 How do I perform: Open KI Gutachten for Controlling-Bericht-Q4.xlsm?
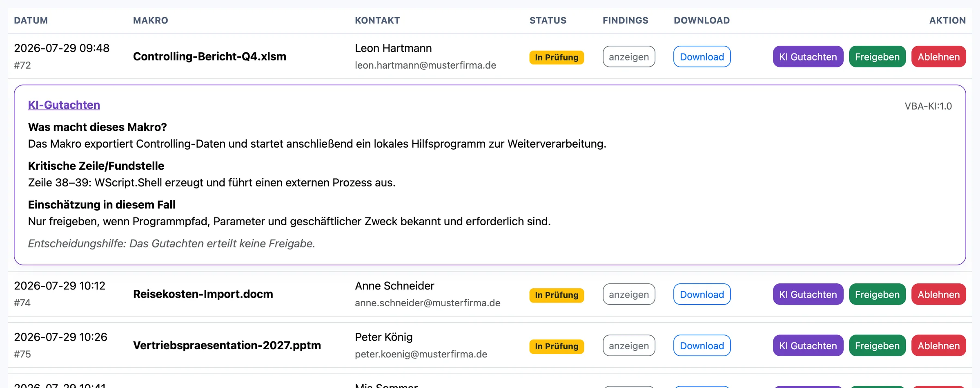[x=808, y=56]
